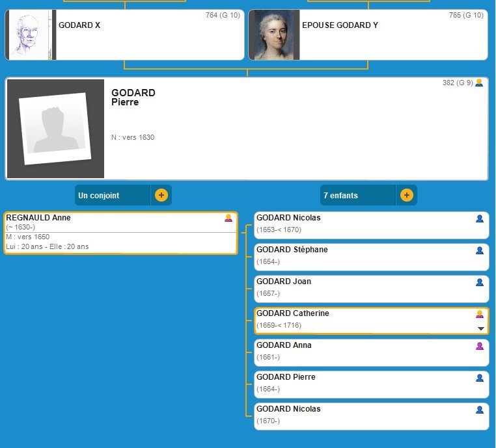
Task: Click the person icon on REGNAULD Anne's card
Action: tap(228, 218)
